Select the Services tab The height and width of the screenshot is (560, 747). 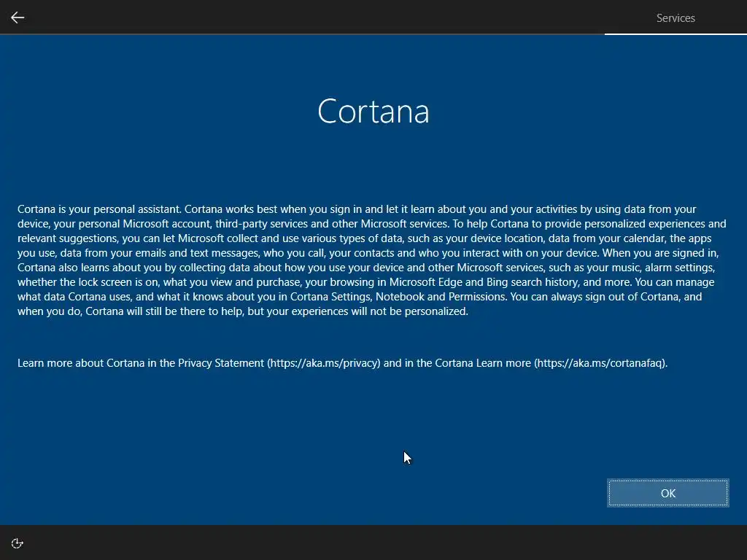click(x=675, y=18)
